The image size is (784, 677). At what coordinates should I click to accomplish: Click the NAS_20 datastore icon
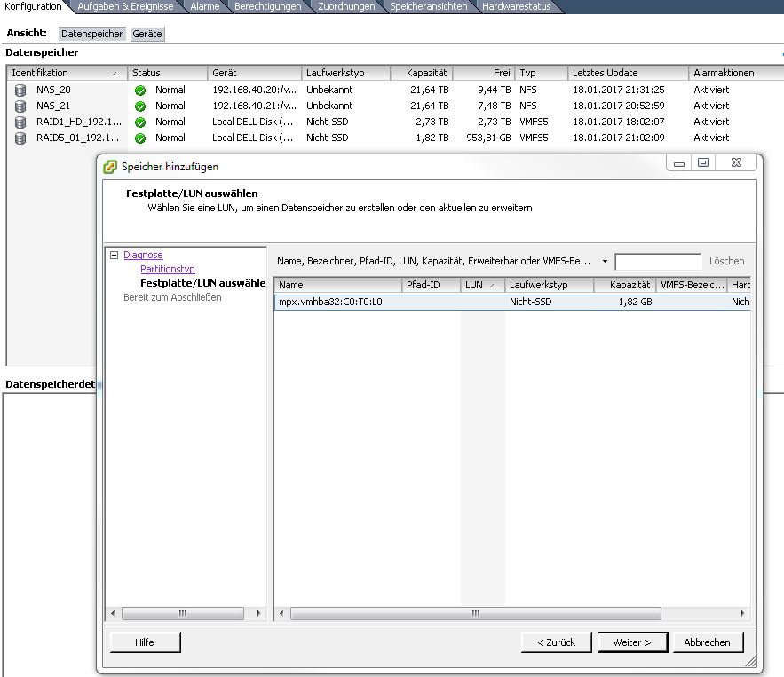pyautogui.click(x=20, y=91)
